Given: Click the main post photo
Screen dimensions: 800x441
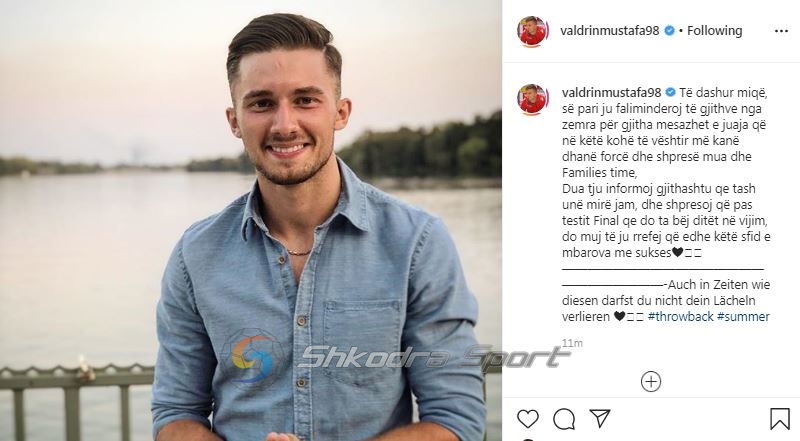Looking at the screenshot, I should (x=251, y=220).
